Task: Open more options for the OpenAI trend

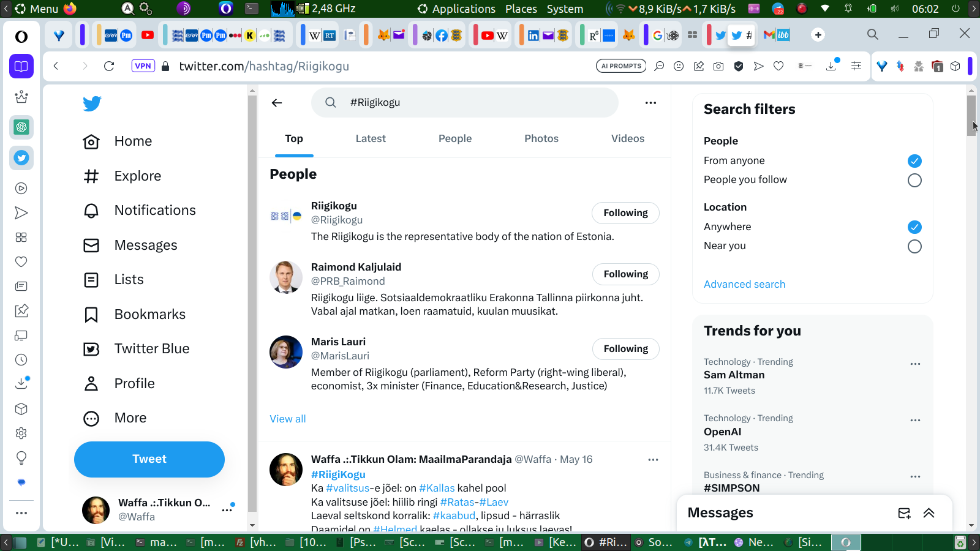Action: tap(915, 420)
